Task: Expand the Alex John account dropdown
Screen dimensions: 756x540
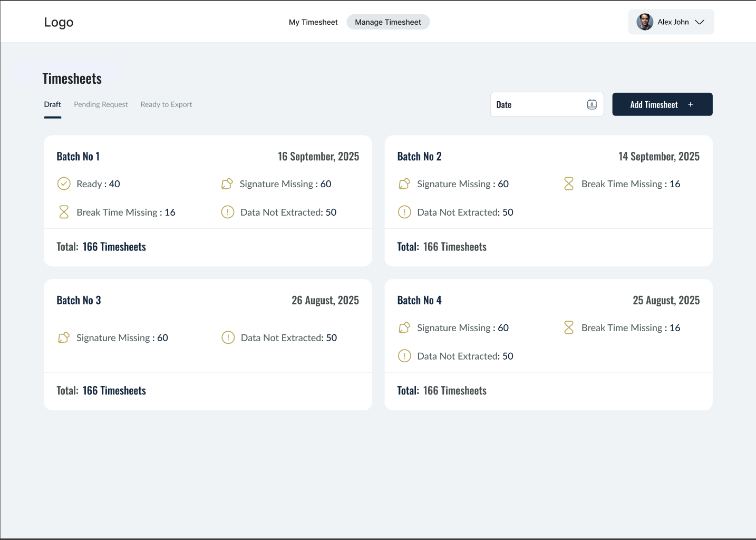Action: tap(700, 22)
